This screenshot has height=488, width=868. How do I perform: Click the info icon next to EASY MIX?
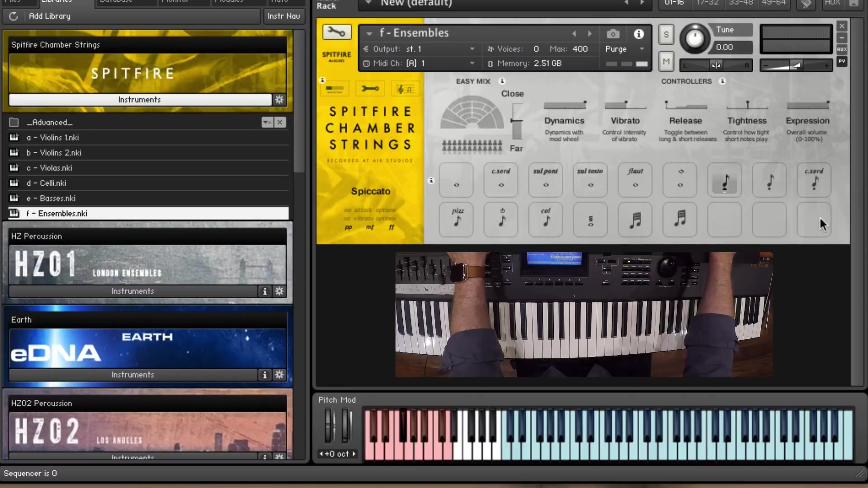(502, 81)
